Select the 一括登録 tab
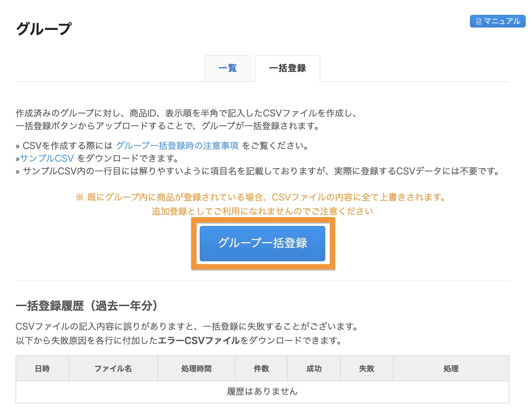Viewport: 532px width, 411px height. coord(288,68)
